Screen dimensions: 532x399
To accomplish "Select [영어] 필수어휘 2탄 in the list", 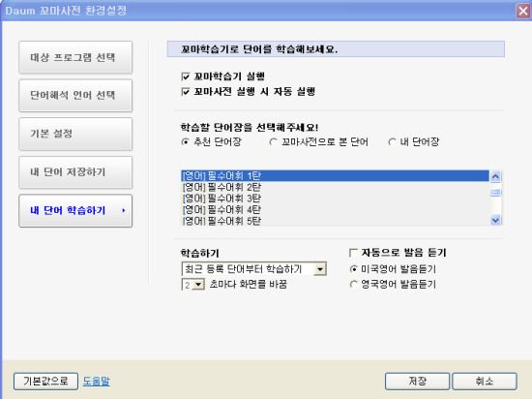I will pyautogui.click(x=335, y=187).
